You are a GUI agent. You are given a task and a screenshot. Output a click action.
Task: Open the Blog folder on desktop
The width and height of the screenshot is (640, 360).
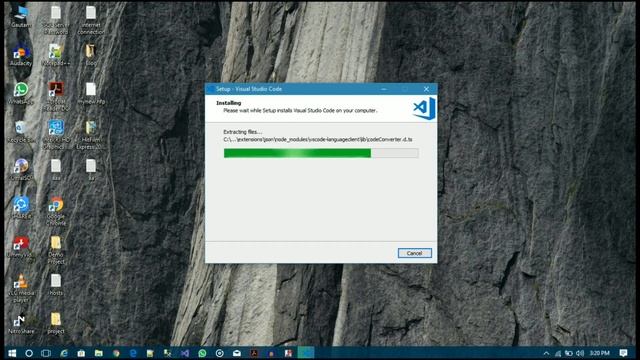91,56
